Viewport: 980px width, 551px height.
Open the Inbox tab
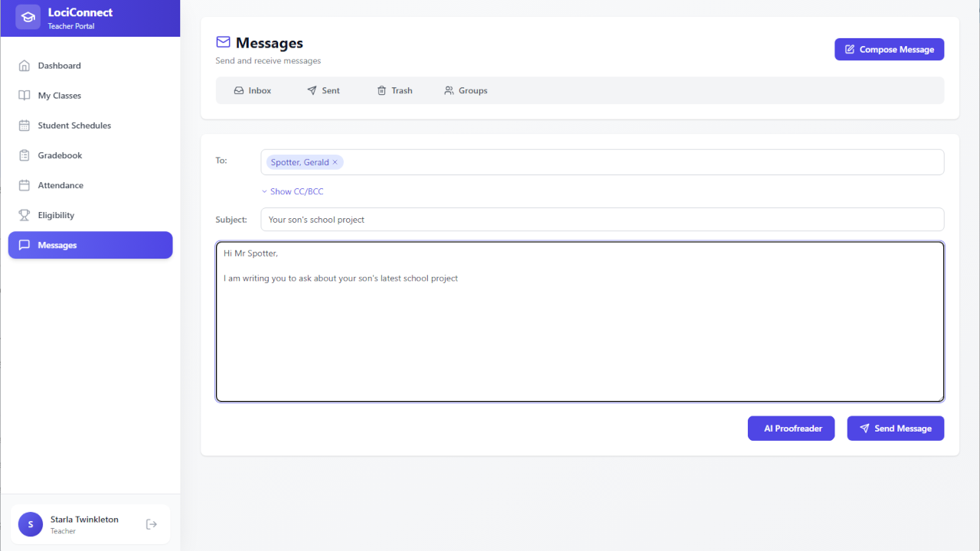(x=253, y=90)
